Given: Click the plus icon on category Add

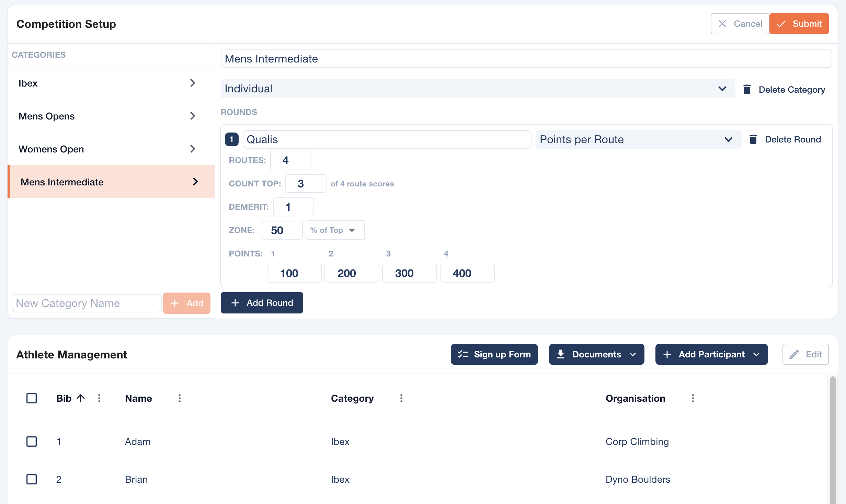Looking at the screenshot, I should pos(175,303).
